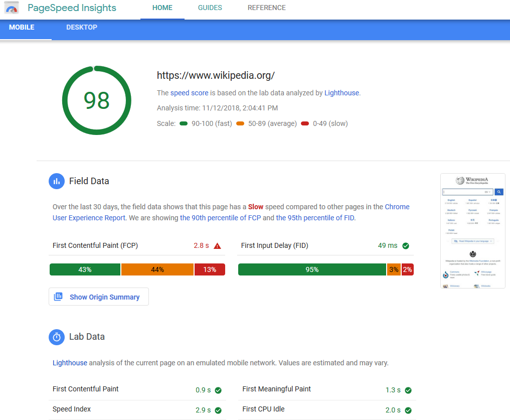Click the Lab Data stopwatch icon
510x420 pixels.
pos(57,337)
